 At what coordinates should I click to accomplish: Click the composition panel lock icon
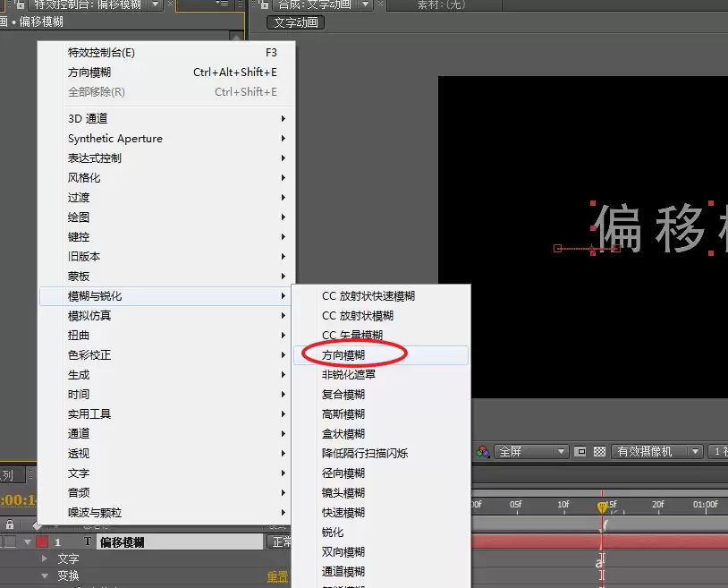[x=265, y=4]
